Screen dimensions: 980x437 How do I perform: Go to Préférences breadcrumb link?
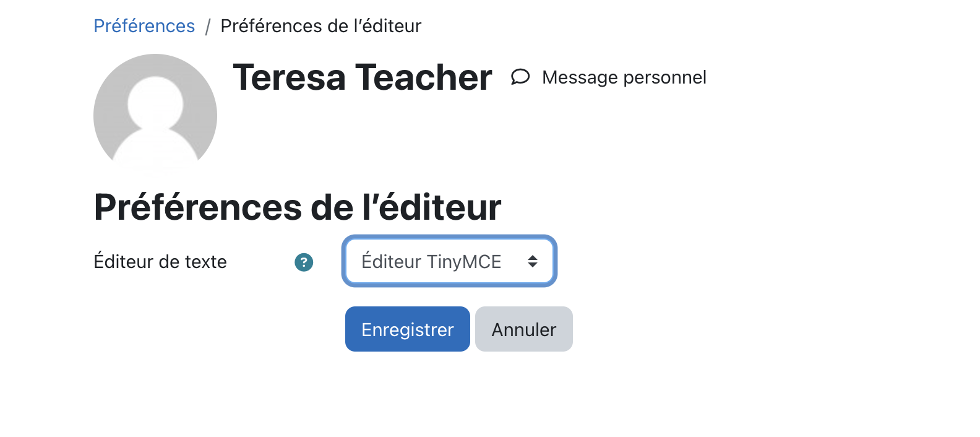[144, 26]
